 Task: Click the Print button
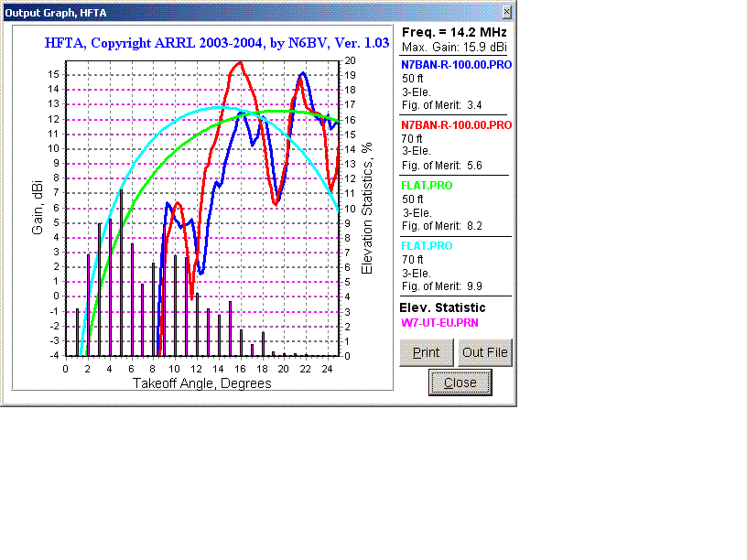tap(427, 352)
